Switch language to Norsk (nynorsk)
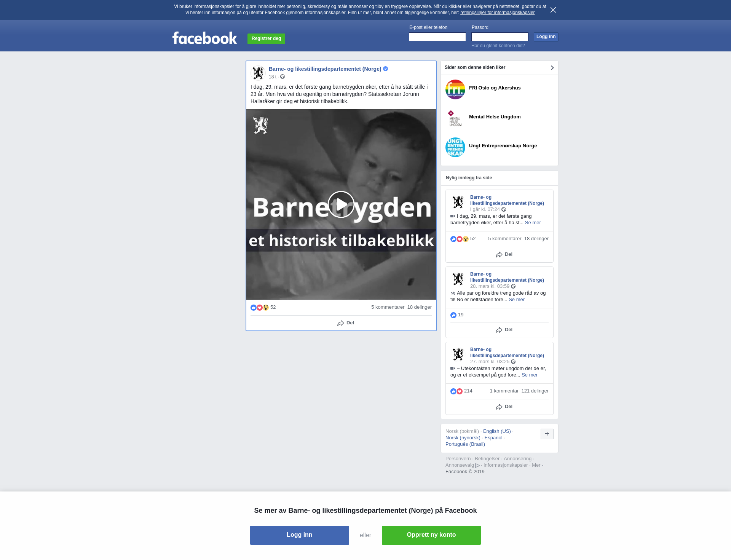 (463, 438)
